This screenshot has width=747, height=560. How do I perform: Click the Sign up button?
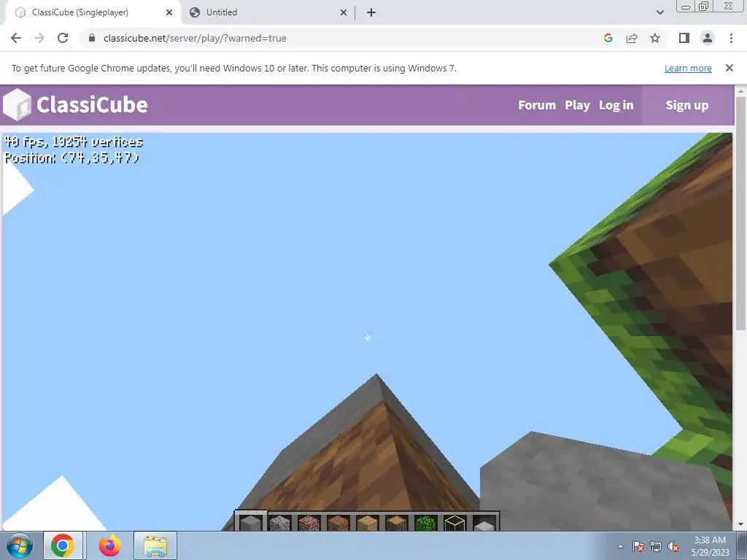click(x=687, y=105)
